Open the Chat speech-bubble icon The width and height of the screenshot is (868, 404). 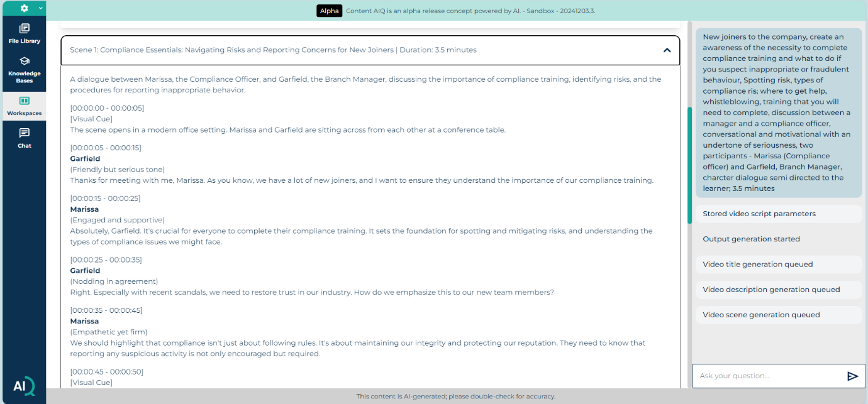point(24,133)
